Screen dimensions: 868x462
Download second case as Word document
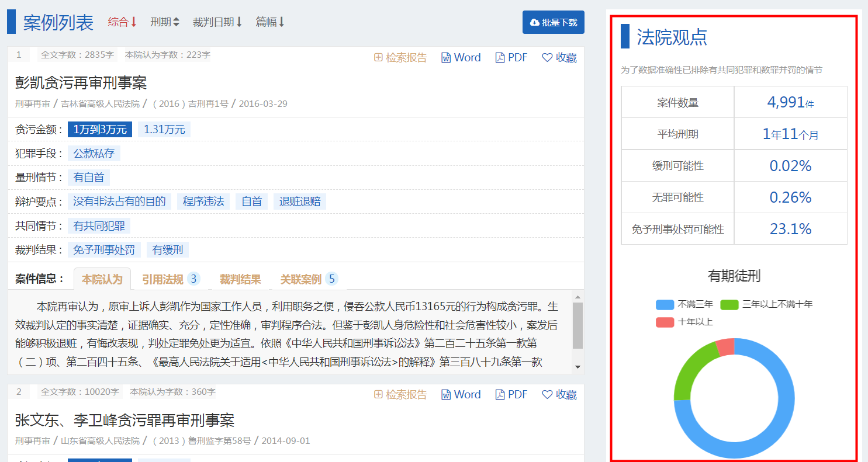coord(461,394)
